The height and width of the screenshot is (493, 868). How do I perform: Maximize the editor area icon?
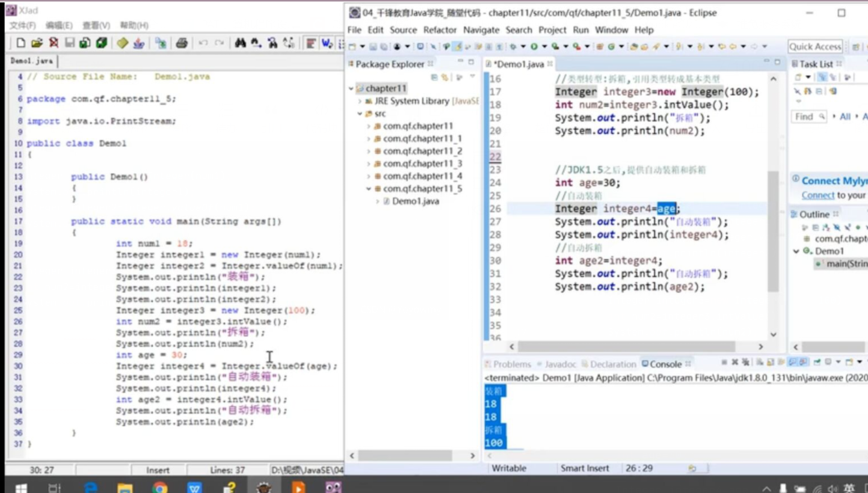tap(777, 62)
